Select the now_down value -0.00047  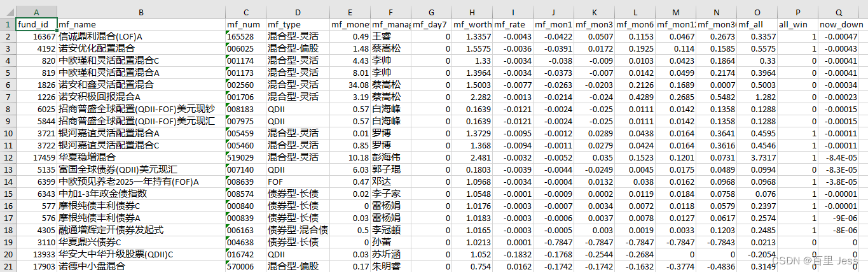coord(838,36)
